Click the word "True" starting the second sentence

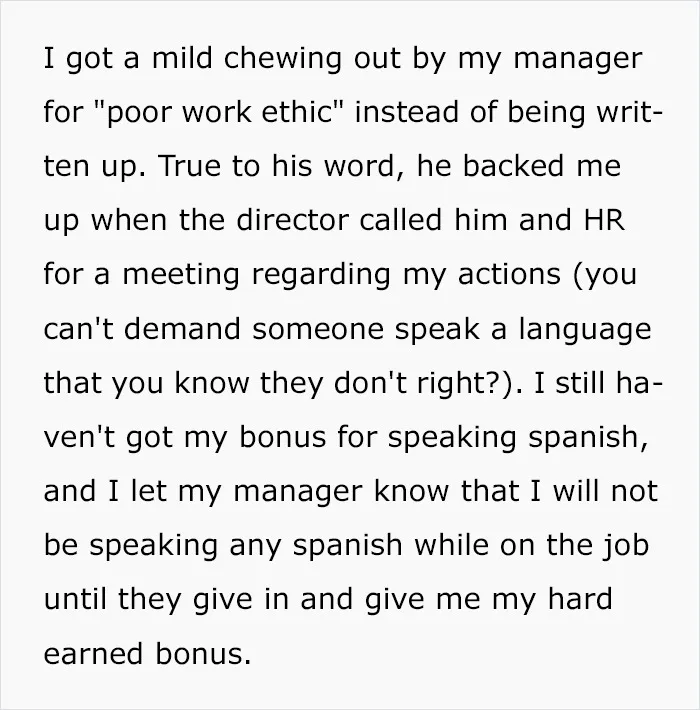tap(190, 165)
